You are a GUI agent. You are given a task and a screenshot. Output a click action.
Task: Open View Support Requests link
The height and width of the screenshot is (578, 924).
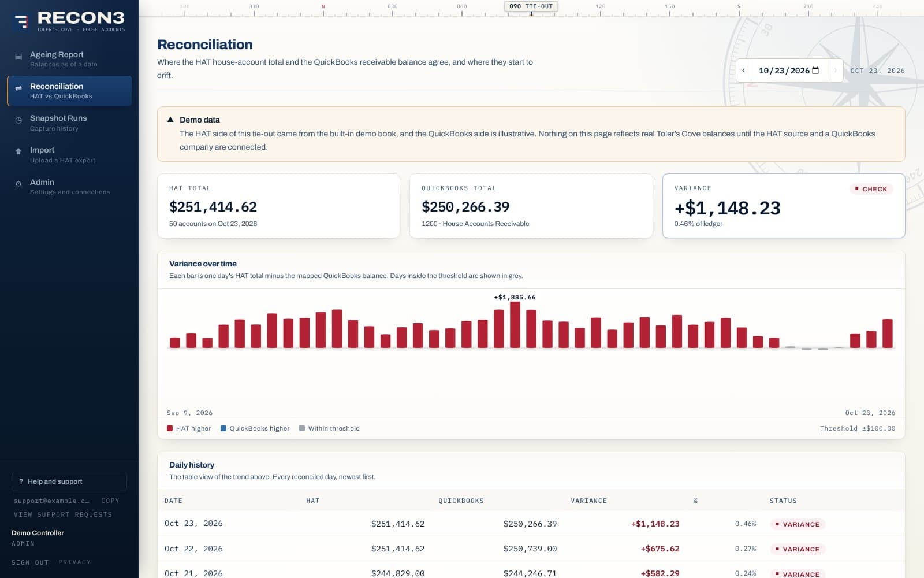point(63,514)
